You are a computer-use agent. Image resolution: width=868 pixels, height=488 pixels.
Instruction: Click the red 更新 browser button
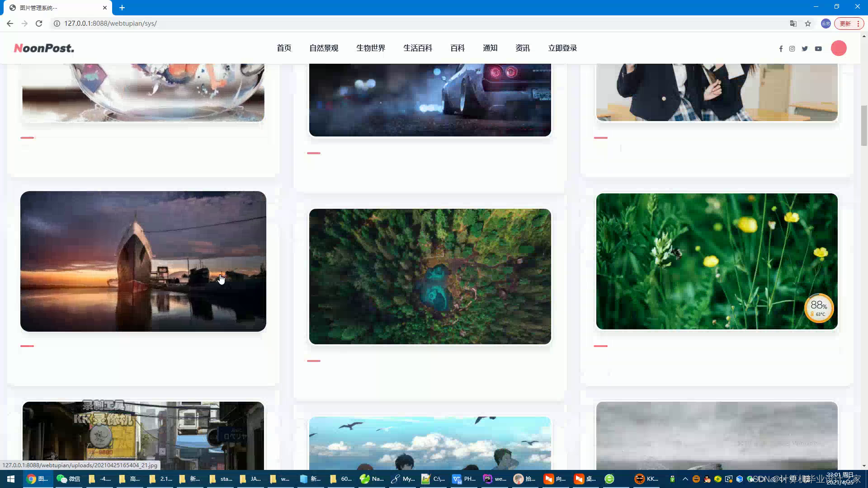coord(845,23)
